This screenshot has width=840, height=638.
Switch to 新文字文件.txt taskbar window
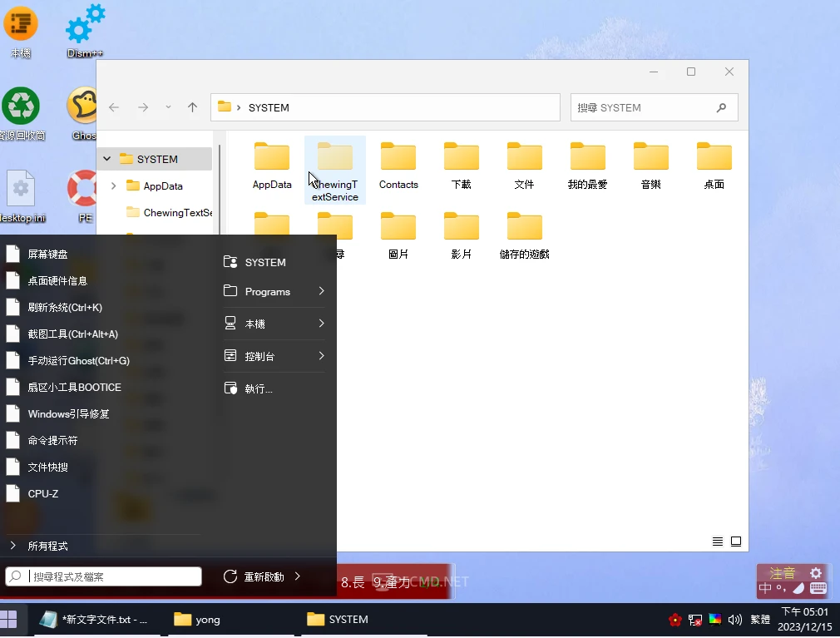[96, 619]
